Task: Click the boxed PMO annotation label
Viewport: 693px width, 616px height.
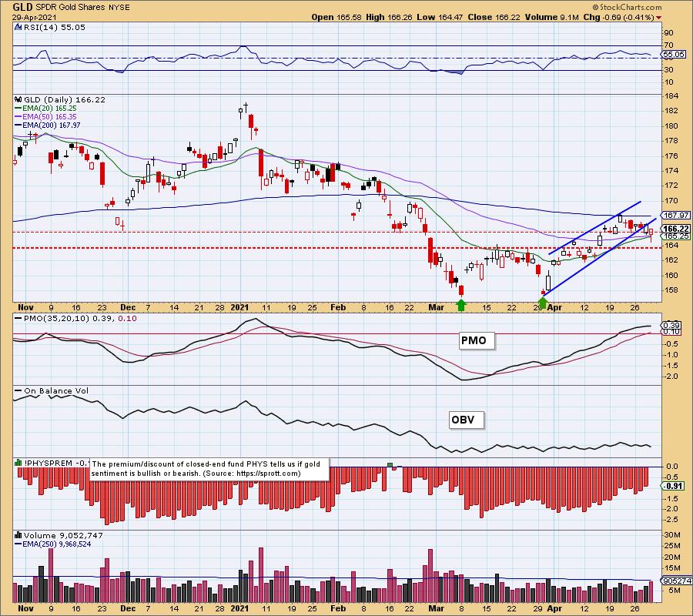Action: tap(476, 340)
